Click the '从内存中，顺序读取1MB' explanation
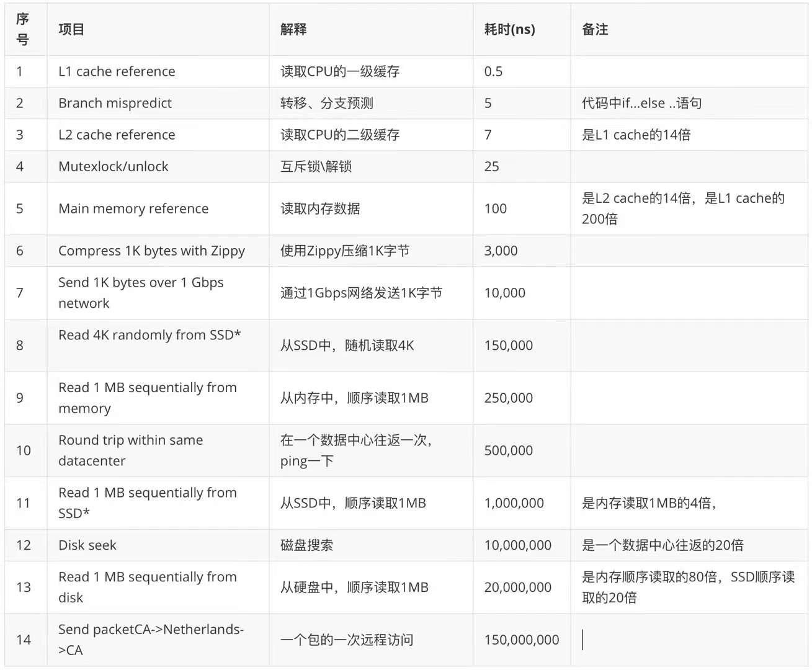This screenshot has width=812, height=670. coord(354,398)
